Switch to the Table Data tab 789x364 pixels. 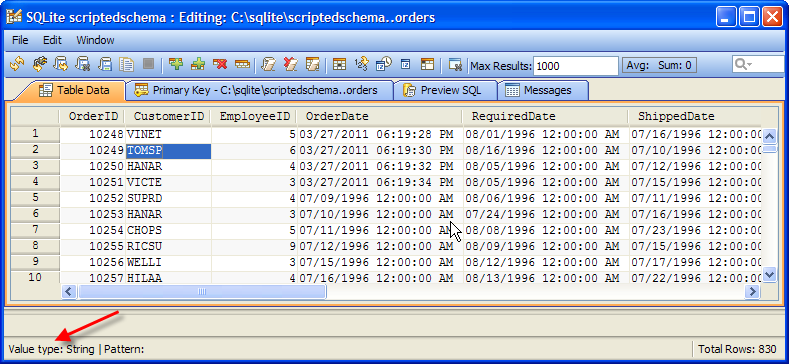tap(74, 91)
